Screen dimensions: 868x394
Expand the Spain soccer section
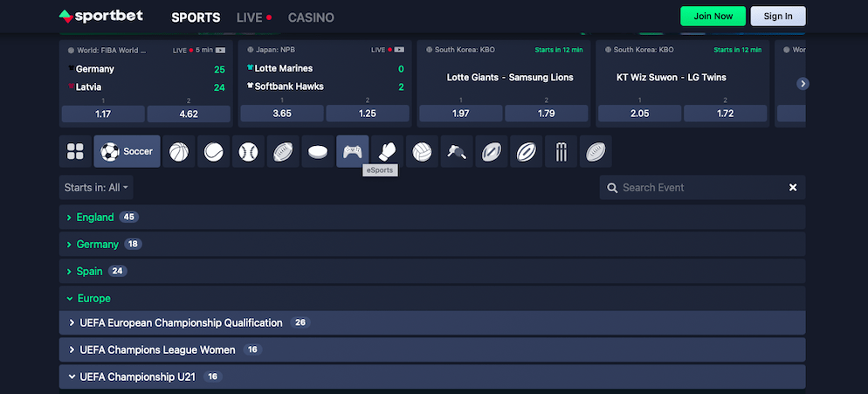point(432,272)
